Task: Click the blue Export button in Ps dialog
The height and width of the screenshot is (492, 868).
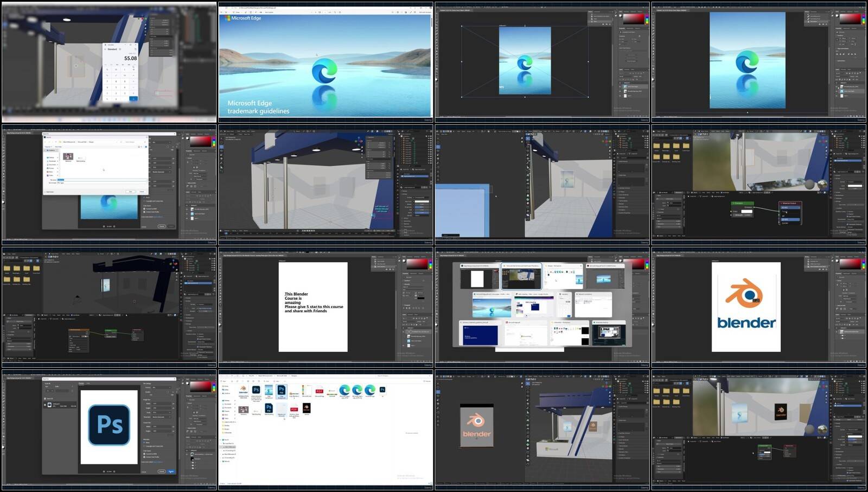Action: point(171,471)
